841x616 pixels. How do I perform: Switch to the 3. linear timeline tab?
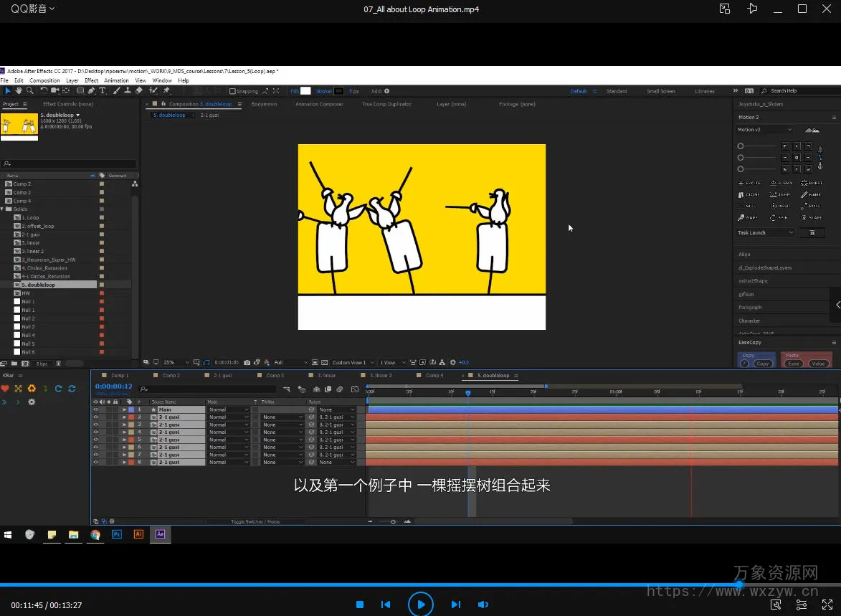coord(326,376)
